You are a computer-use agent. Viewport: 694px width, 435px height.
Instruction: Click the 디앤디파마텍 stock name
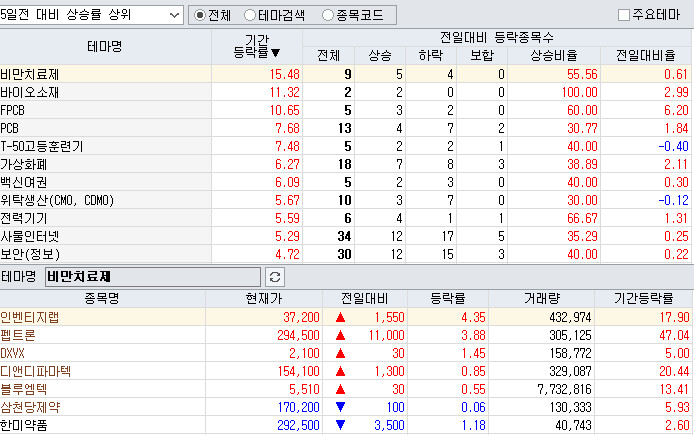[x=35, y=371]
